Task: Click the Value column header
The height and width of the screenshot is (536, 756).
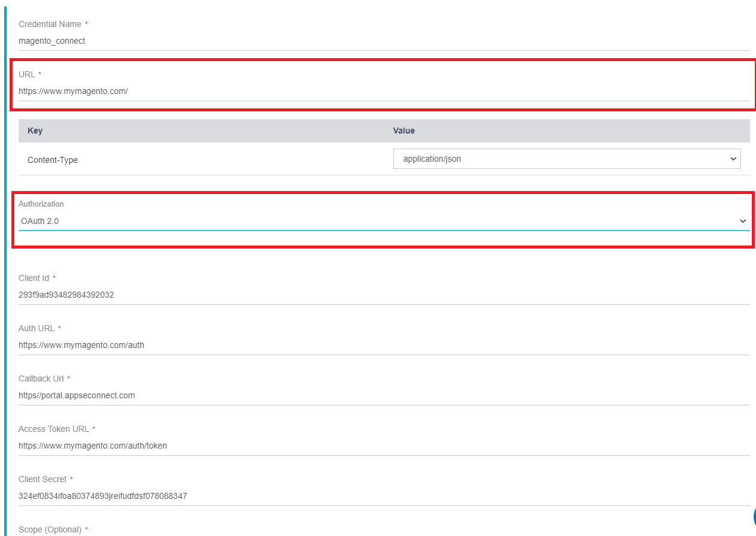Action: 404,131
